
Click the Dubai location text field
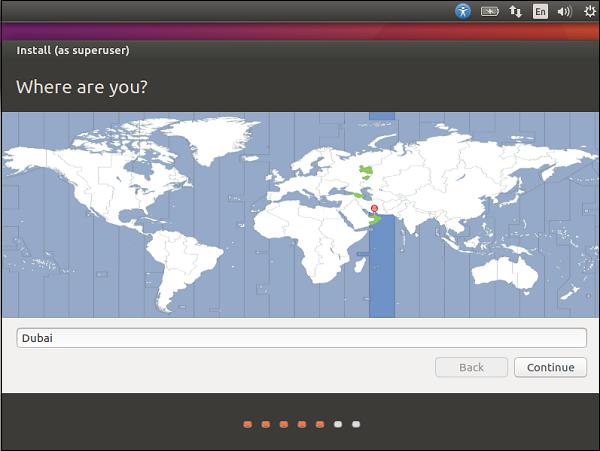pyautogui.click(x=300, y=338)
